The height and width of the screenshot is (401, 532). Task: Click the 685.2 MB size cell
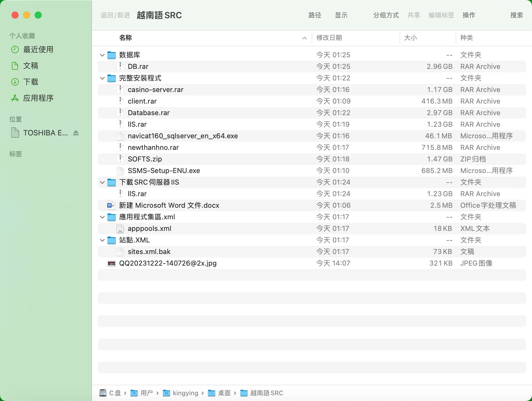437,171
